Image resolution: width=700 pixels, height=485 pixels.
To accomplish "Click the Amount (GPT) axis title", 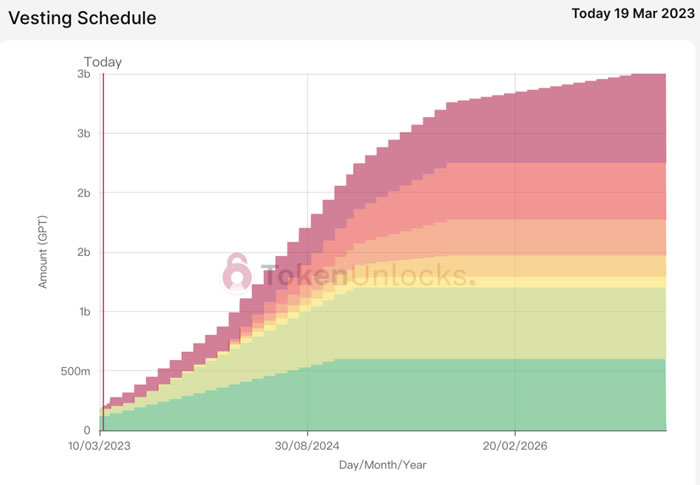I will (43, 253).
